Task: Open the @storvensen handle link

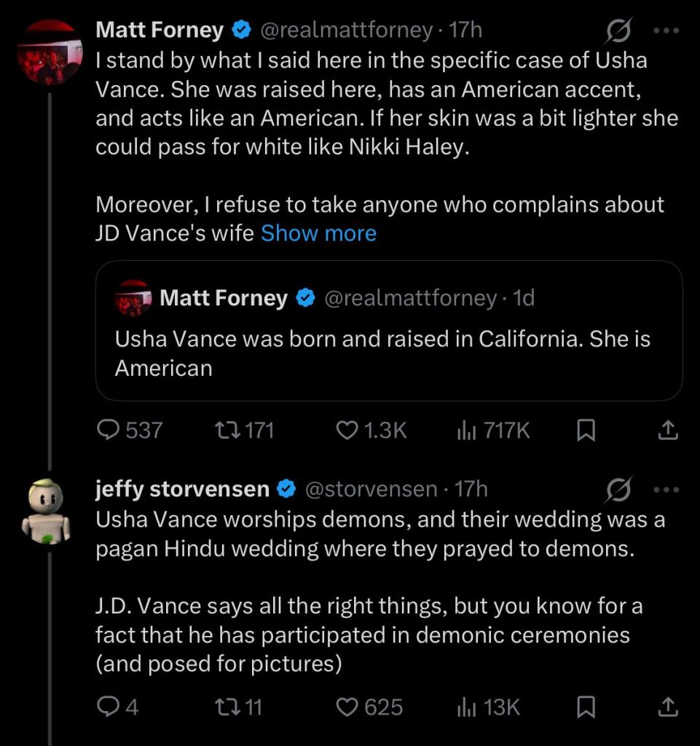Action: [370, 489]
